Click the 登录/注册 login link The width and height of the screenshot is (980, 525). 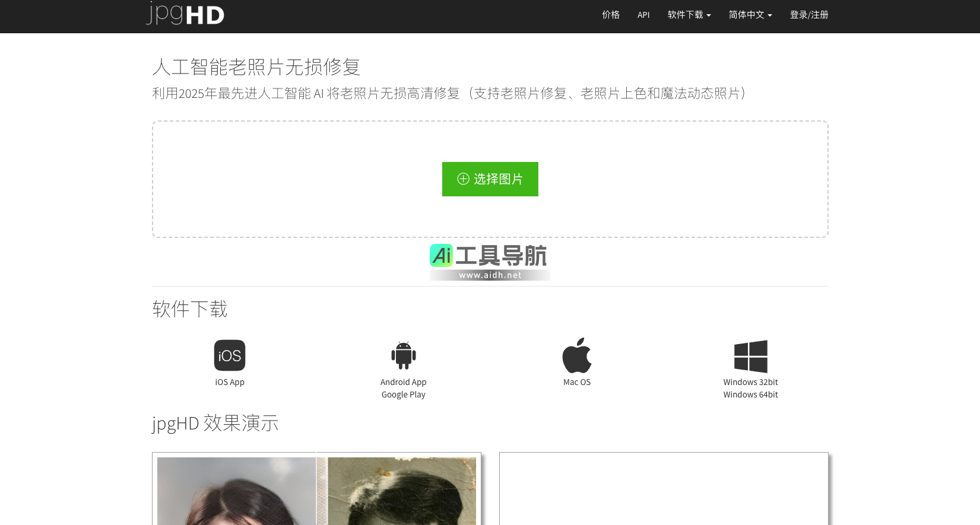point(808,15)
